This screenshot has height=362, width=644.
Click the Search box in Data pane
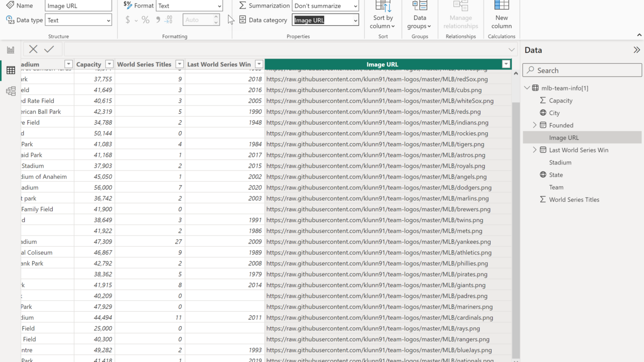[x=582, y=70]
